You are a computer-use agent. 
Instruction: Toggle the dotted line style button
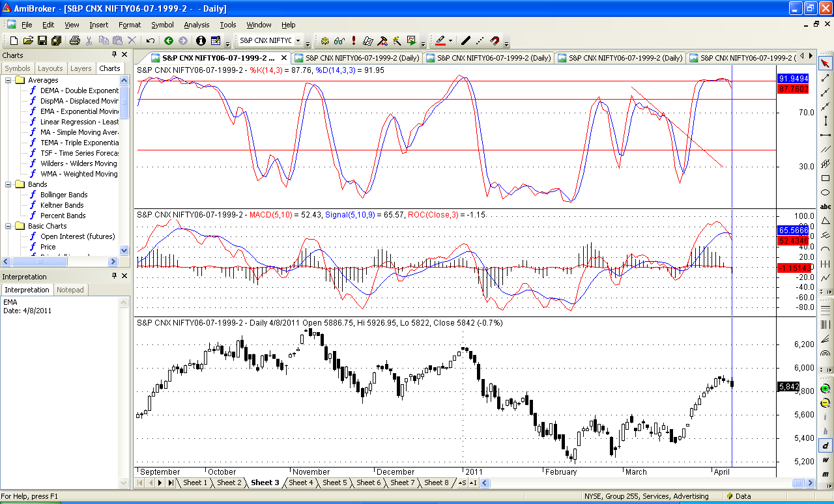480,40
